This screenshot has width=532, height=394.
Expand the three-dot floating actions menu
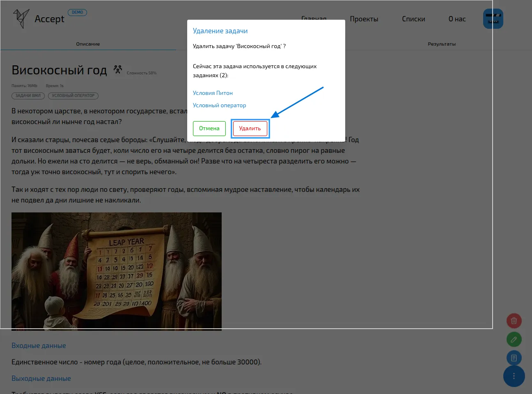tap(514, 376)
